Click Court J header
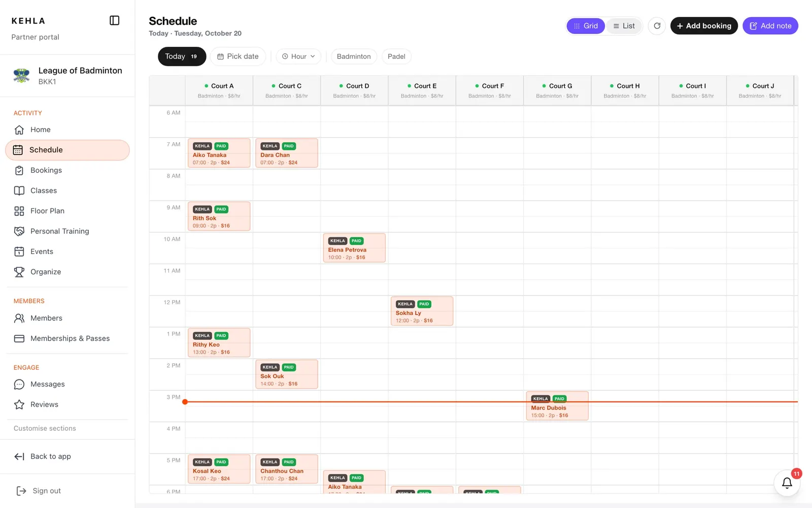 click(x=760, y=90)
